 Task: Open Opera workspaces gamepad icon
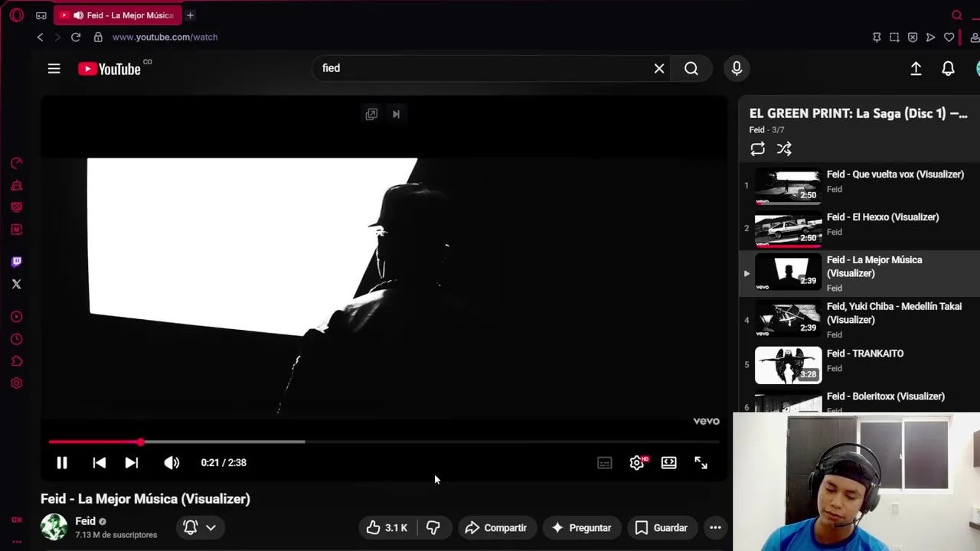[41, 15]
